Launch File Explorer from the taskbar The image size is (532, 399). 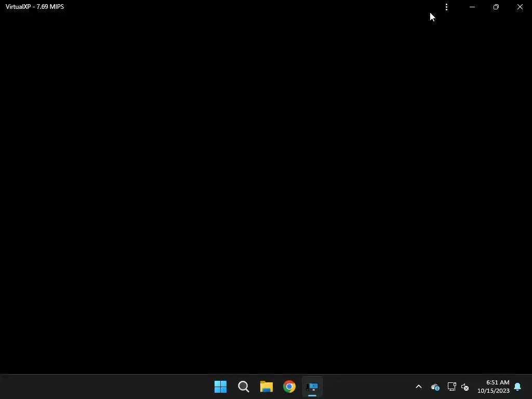pos(267,387)
